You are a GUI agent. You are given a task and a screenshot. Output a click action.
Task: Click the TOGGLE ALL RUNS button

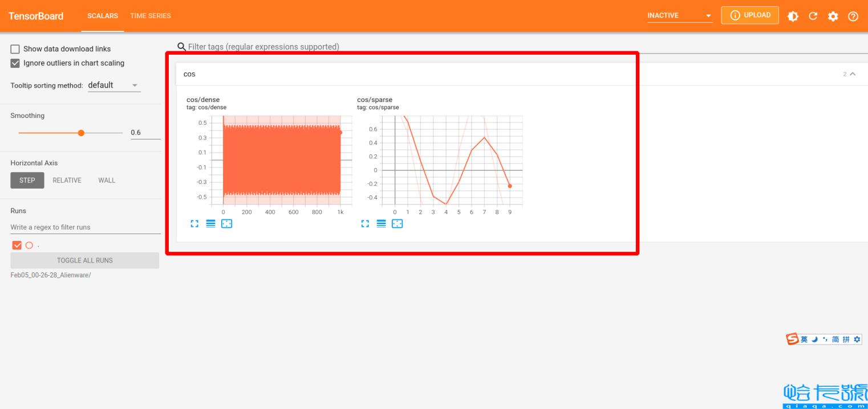tap(84, 260)
